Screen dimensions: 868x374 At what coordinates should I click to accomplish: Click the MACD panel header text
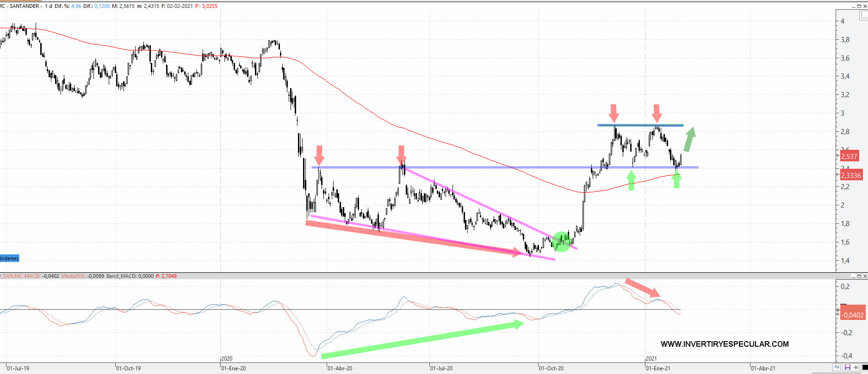pos(88,276)
